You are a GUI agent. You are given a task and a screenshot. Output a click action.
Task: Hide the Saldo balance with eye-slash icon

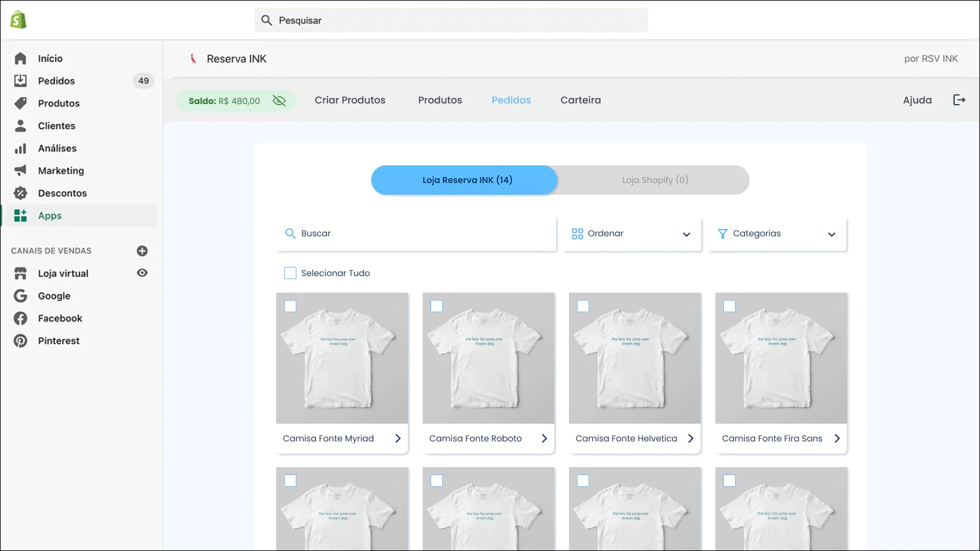click(279, 100)
